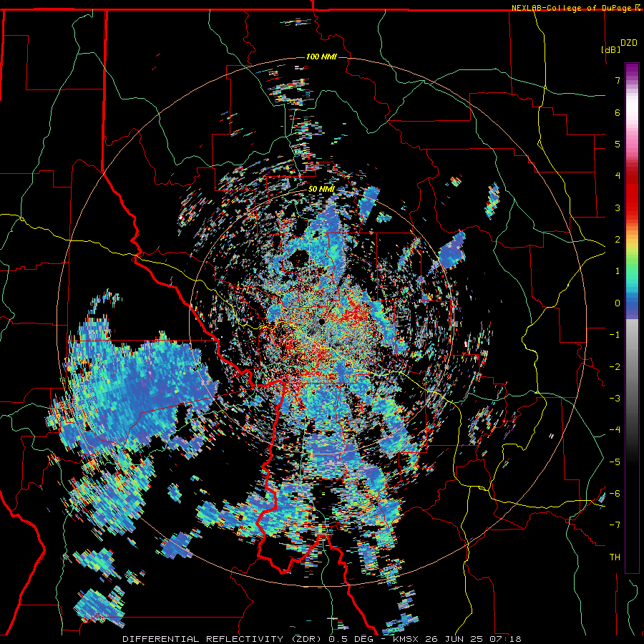This screenshot has width=644, height=644.
Task: Click the vertical ZDR color scale bar
Action: (632, 318)
